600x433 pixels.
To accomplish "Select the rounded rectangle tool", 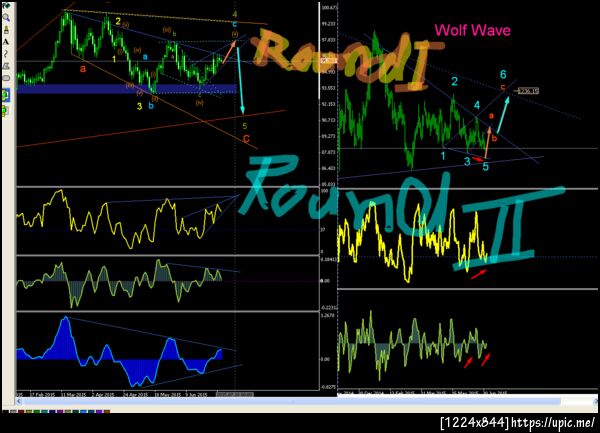I will [x=6, y=78].
